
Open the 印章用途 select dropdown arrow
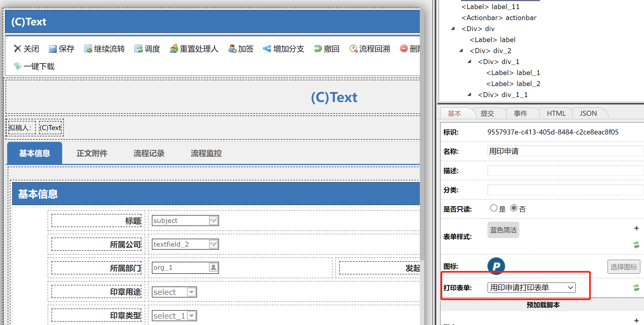pos(191,292)
